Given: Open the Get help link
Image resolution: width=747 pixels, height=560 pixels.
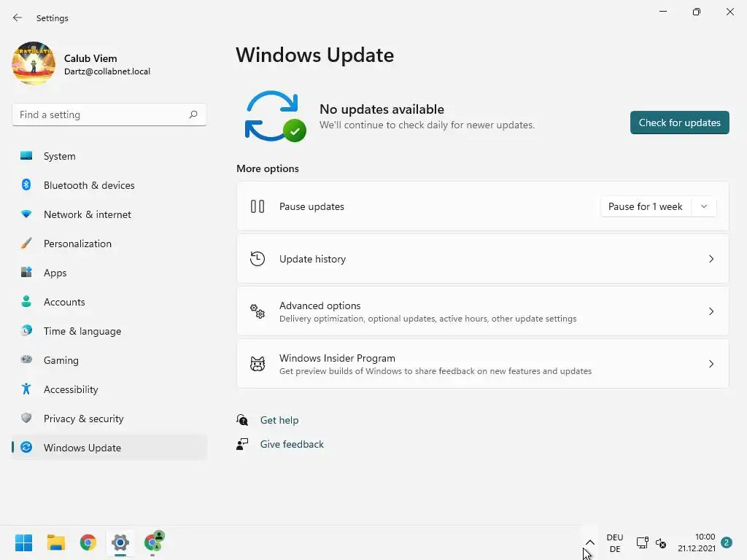Looking at the screenshot, I should (x=279, y=420).
